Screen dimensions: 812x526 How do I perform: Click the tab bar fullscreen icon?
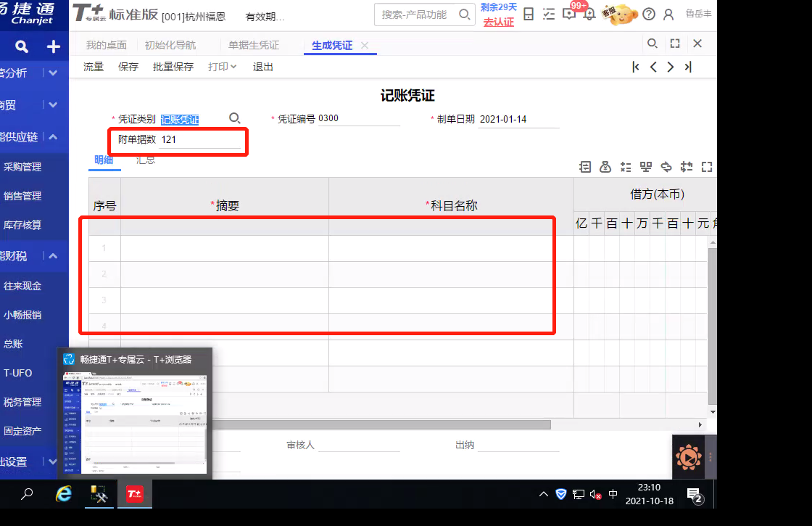675,44
